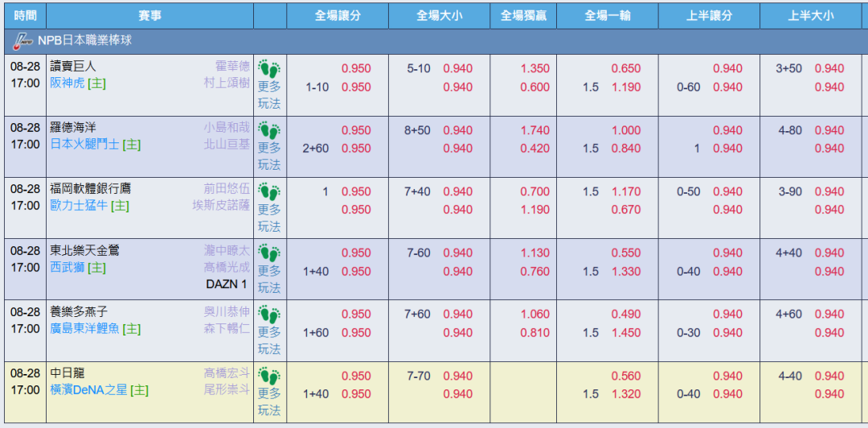Viewport: 868px width, 428px height.
Task: Click footprints icon for 讀賣巨人 match
Action: click(x=269, y=68)
